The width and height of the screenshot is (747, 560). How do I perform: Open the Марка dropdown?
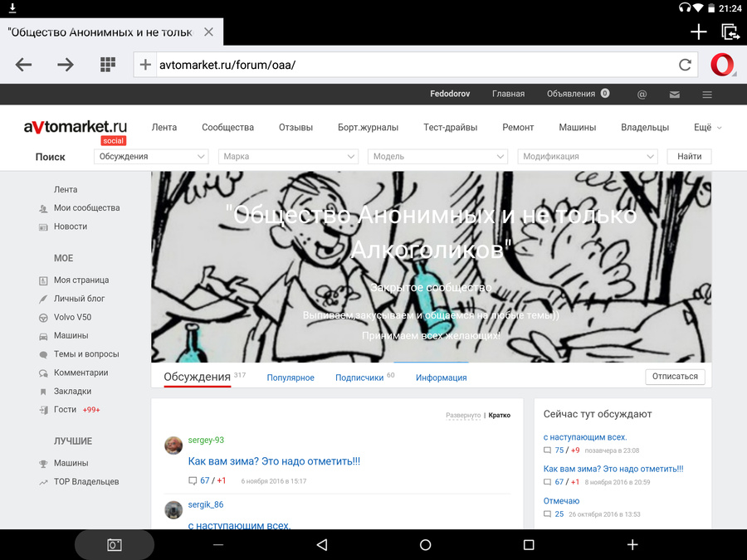click(x=288, y=156)
